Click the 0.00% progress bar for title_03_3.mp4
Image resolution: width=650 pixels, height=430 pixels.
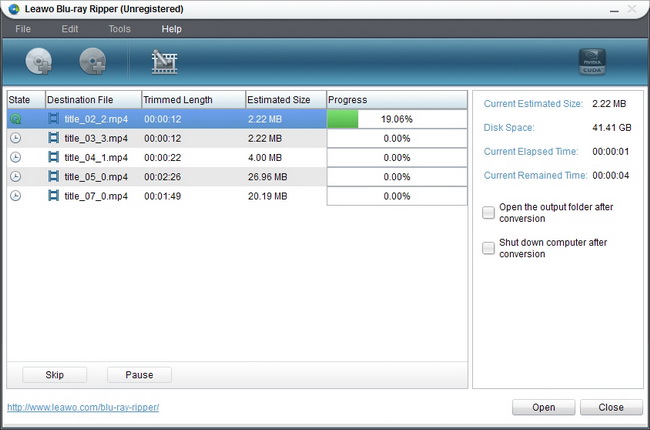point(397,138)
